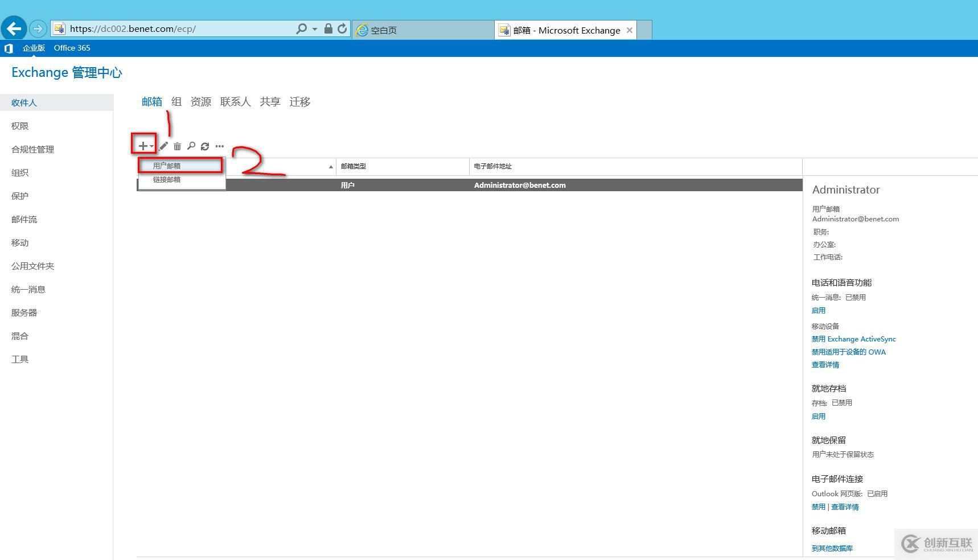Click the browser Back arrow button
Screen dimensions: 978x560
point(14,28)
